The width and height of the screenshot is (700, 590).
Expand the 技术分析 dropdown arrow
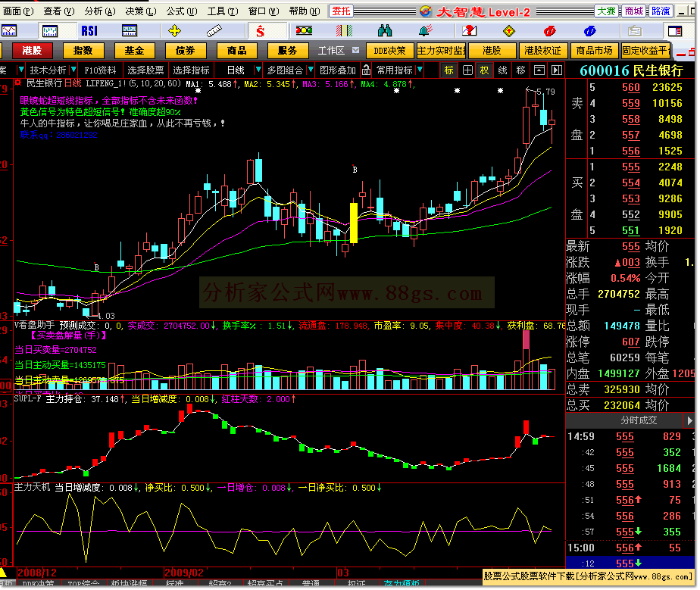click(x=73, y=70)
